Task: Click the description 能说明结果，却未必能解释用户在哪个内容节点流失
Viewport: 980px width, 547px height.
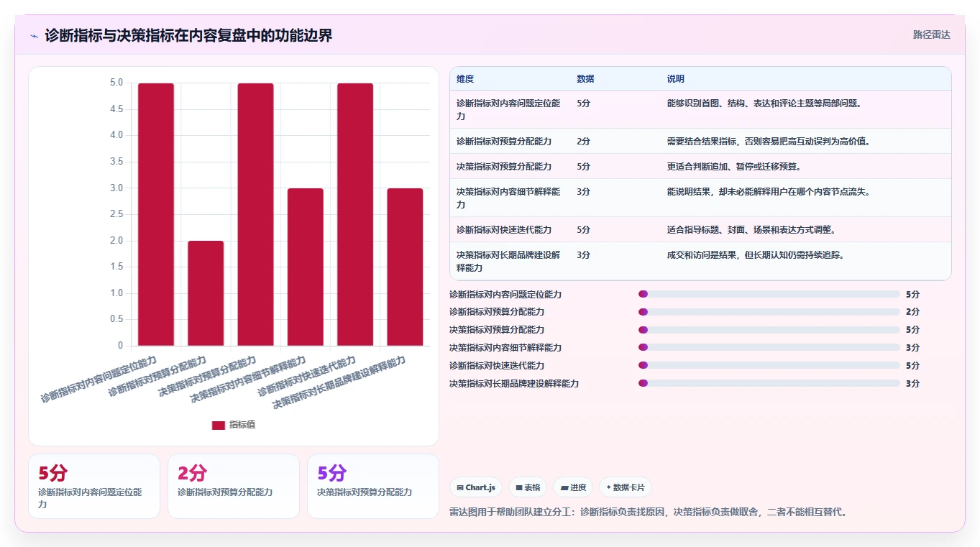Action: pyautogui.click(x=769, y=192)
